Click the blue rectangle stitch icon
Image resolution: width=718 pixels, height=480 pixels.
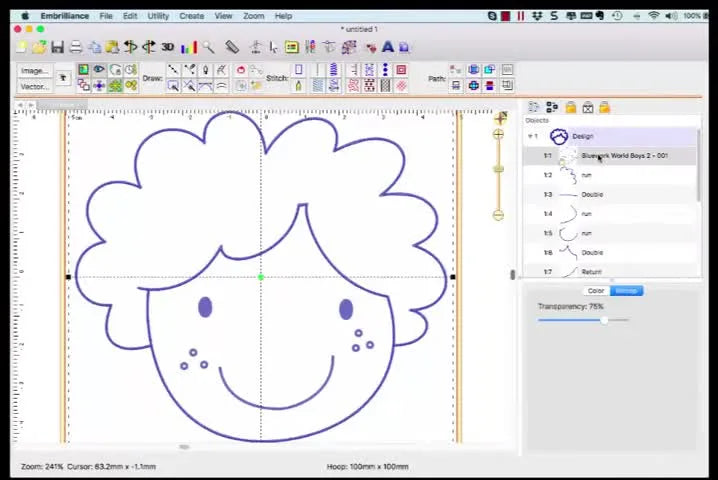click(299, 70)
